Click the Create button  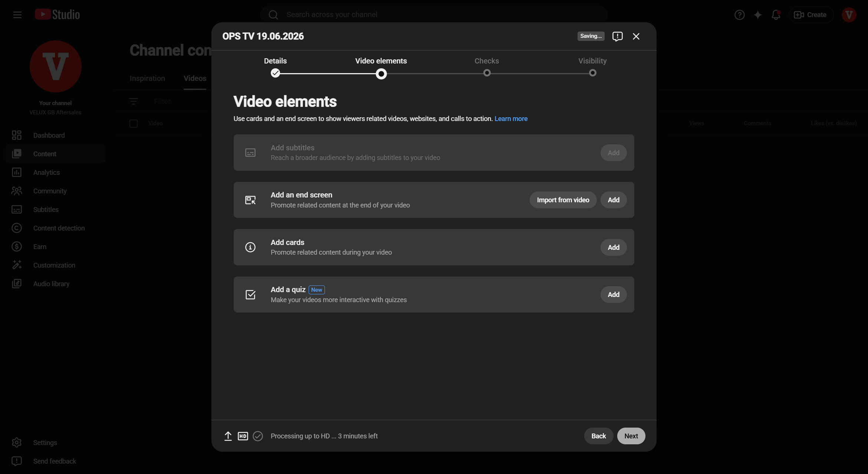[811, 15]
